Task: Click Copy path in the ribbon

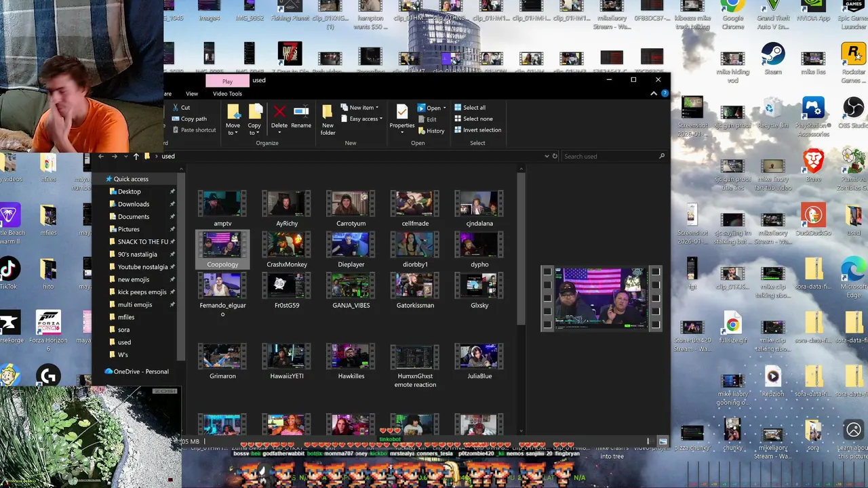Action: point(189,119)
